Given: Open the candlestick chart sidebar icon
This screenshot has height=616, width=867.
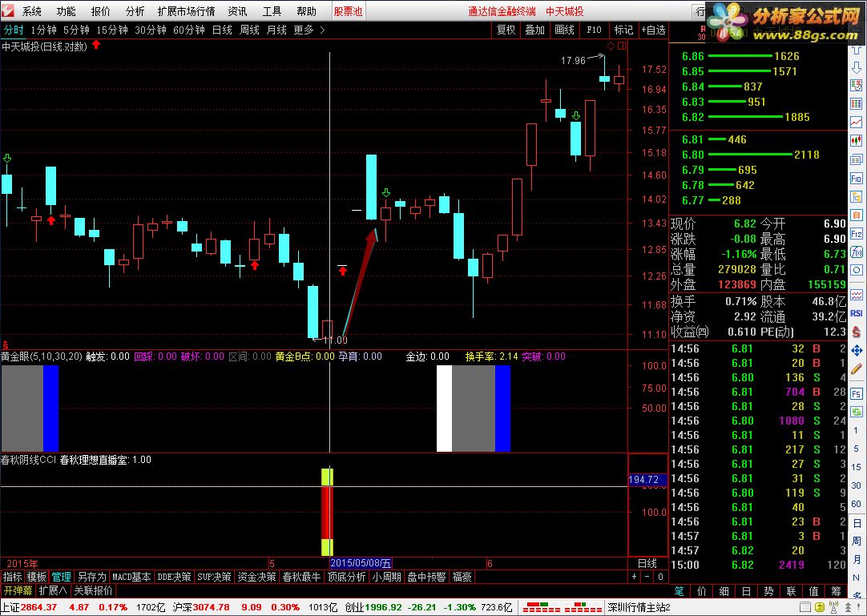Looking at the screenshot, I should coord(857,140).
